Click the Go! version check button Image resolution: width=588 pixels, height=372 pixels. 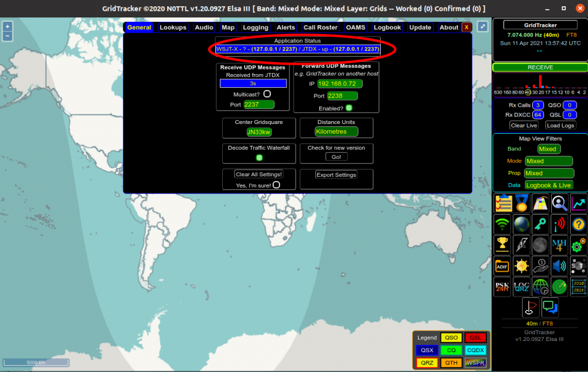pos(336,157)
